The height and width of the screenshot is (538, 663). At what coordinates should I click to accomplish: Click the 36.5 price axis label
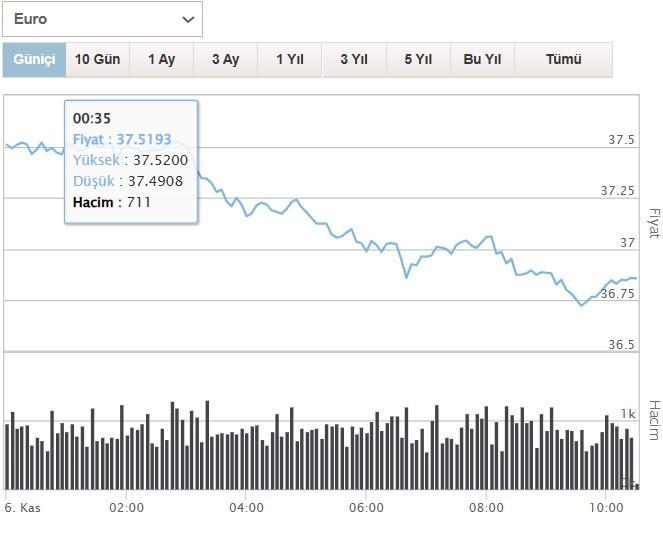click(621, 345)
